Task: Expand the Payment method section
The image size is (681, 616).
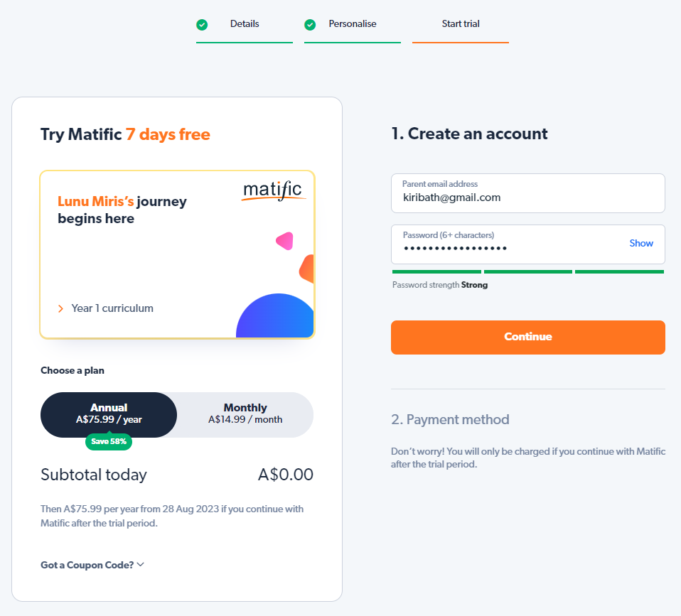Action: tap(450, 419)
